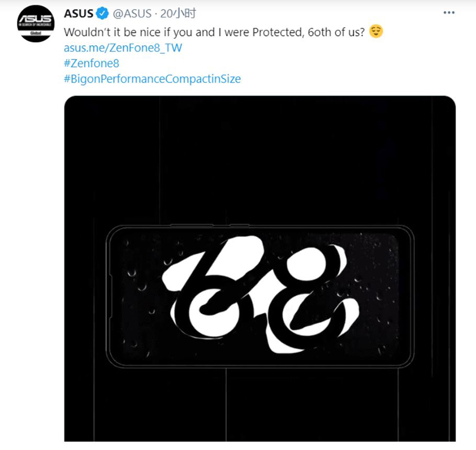Open the ASUS circular profile avatar
The height and width of the screenshot is (450, 476).
tap(36, 24)
